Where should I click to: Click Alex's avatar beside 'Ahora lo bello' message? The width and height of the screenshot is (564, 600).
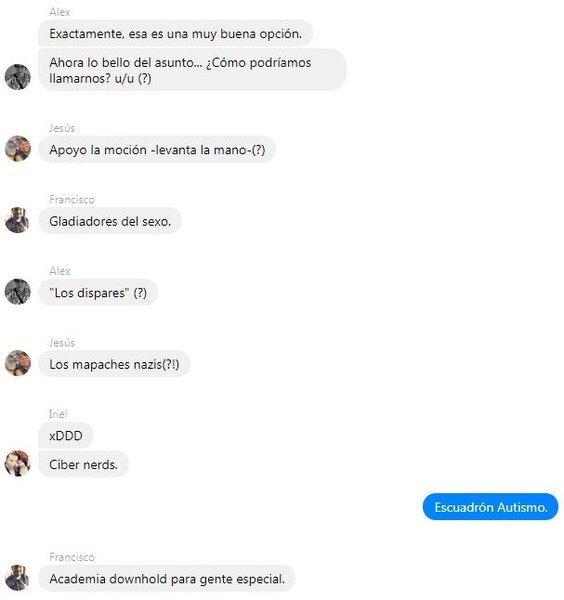point(18,77)
